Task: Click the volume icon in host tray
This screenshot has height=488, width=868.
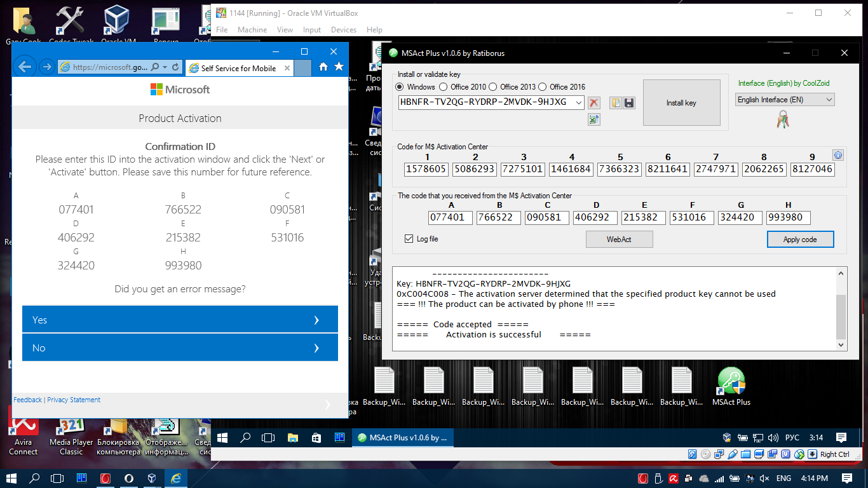Action: click(x=763, y=478)
